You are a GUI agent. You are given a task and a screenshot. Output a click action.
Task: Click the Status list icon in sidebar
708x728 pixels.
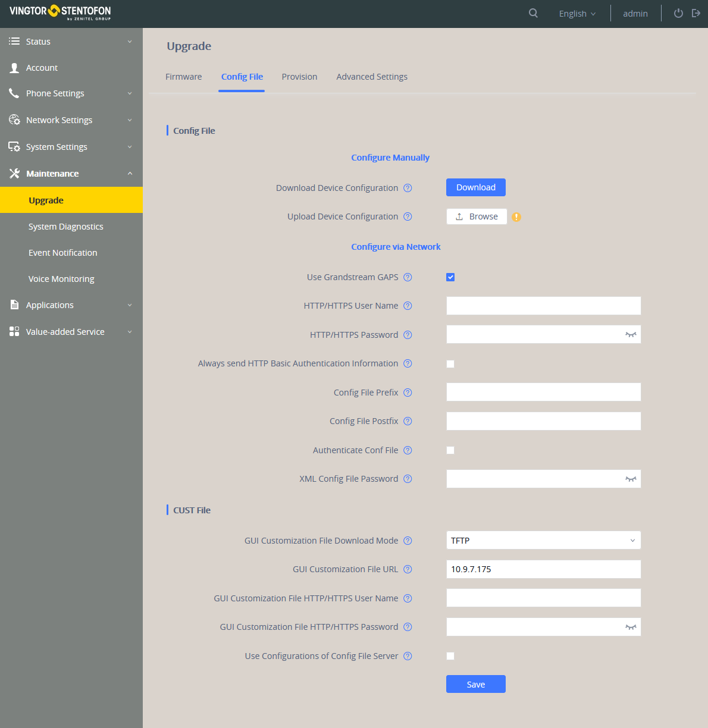14,41
